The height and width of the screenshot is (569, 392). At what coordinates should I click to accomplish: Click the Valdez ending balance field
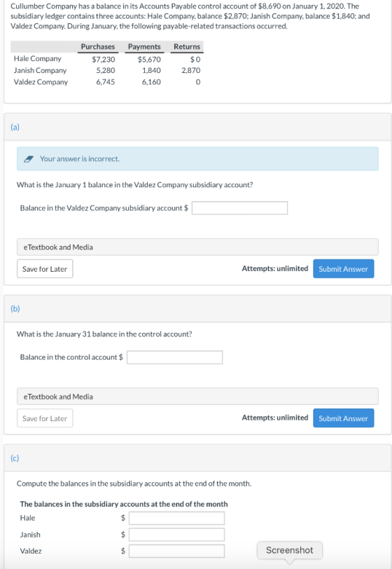click(x=176, y=551)
